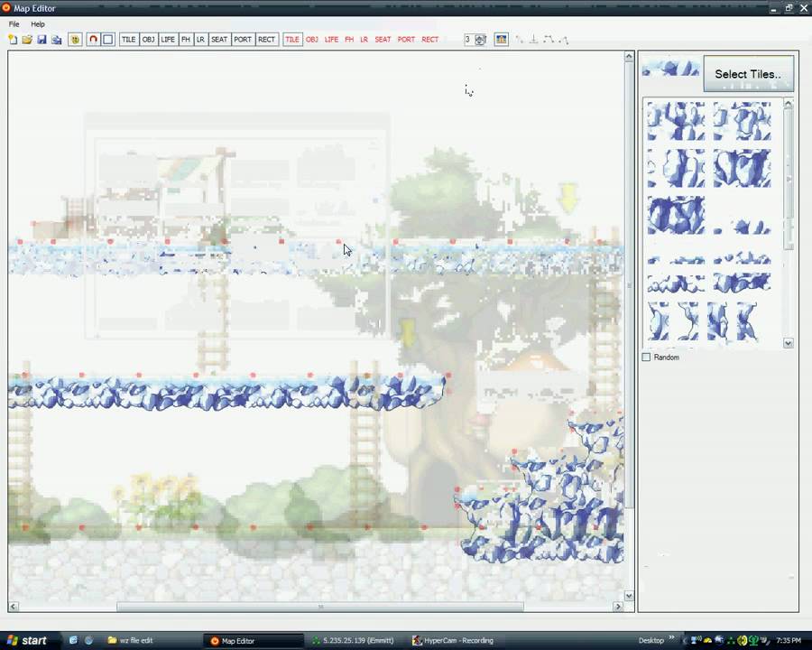Click the Select Tiles.. button
Image resolution: width=812 pixels, height=650 pixels.
coord(748,74)
